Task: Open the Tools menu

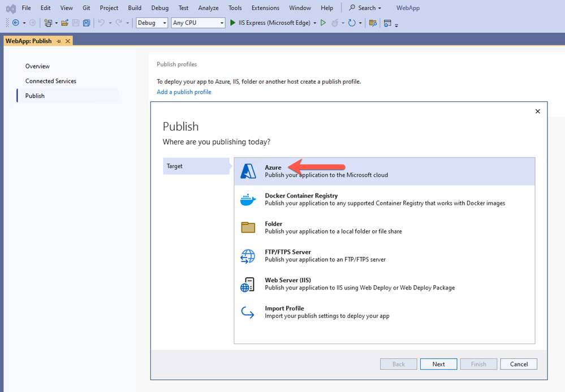Action: coord(235,8)
